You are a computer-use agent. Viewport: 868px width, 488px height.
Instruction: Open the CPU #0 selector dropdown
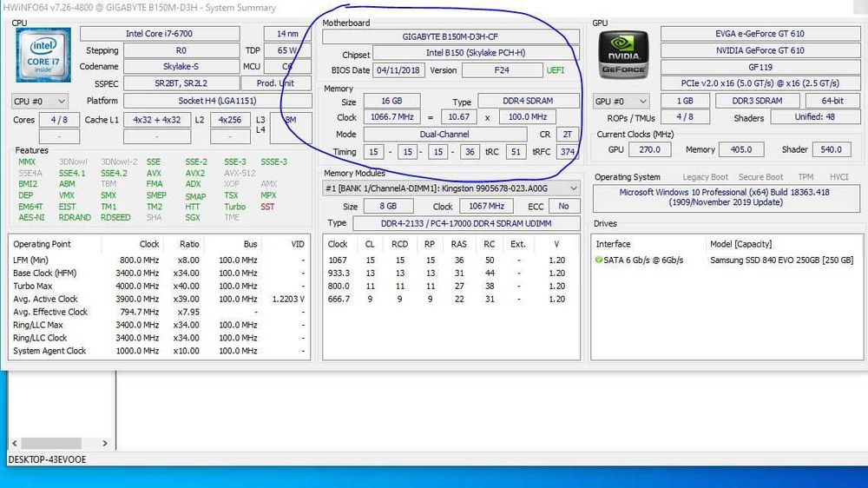point(39,102)
